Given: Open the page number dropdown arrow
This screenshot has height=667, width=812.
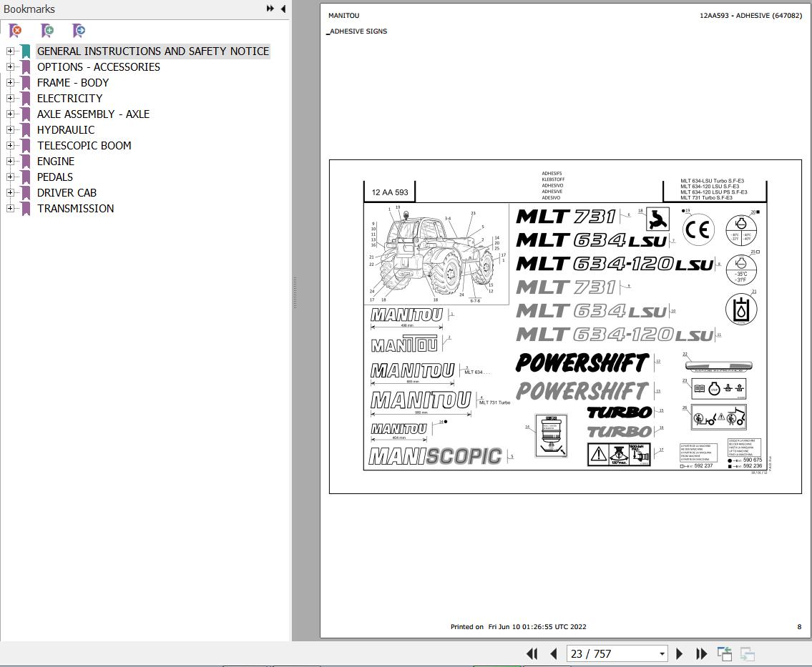Looking at the screenshot, I should 662,654.
